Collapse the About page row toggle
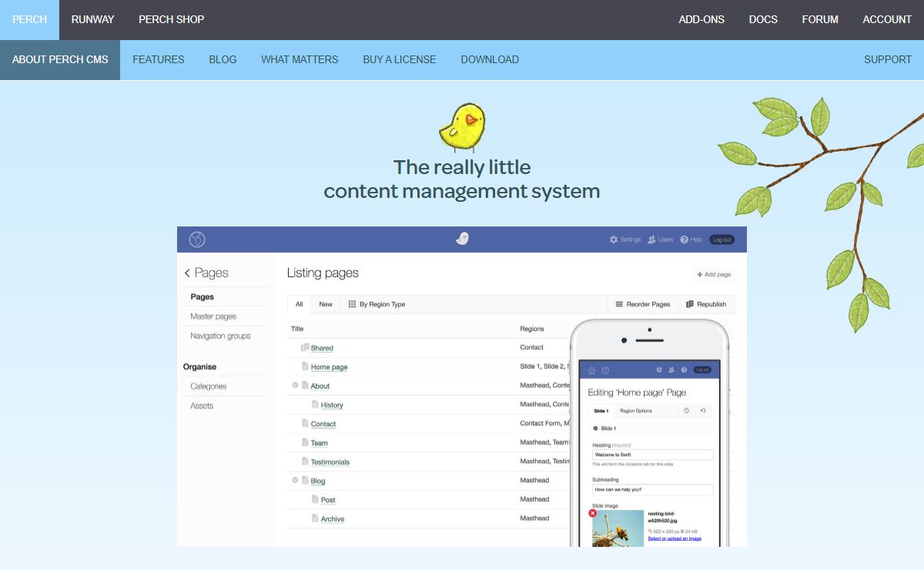 [295, 385]
